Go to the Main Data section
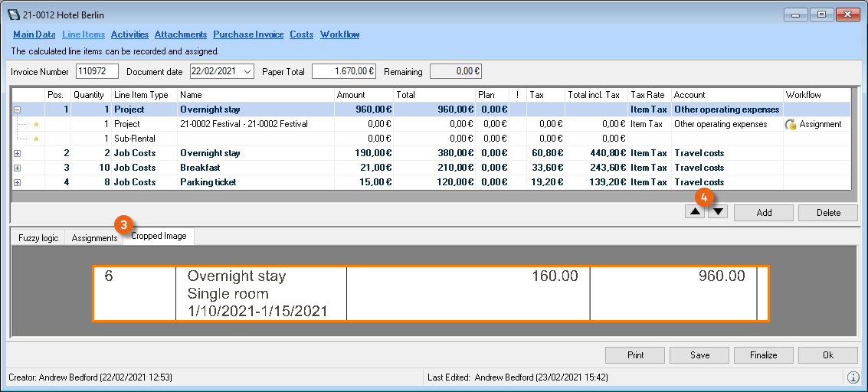868x392 pixels. 34,34
